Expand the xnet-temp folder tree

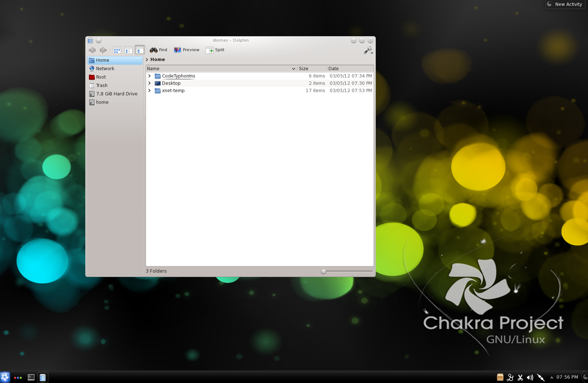(x=149, y=91)
